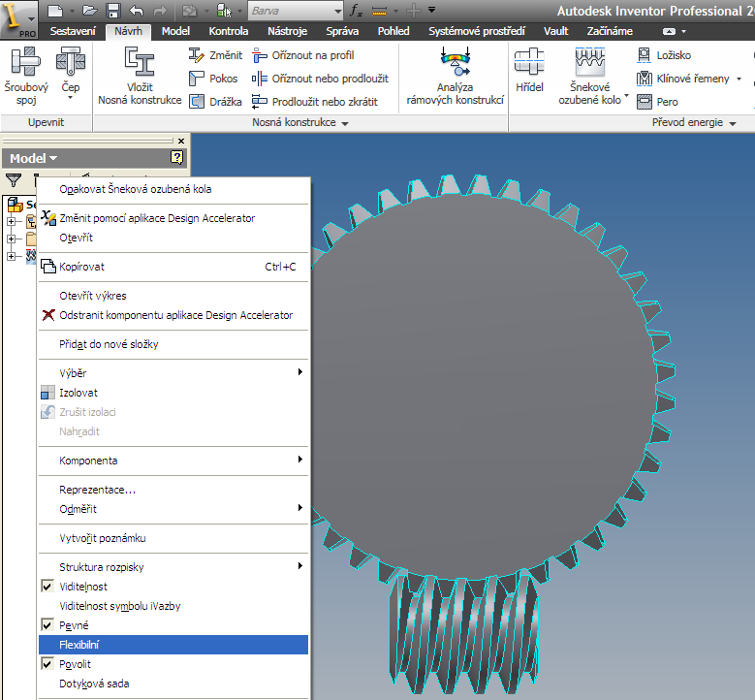Click the Pokos miter tool
This screenshot has width=755, height=700.
[x=213, y=79]
